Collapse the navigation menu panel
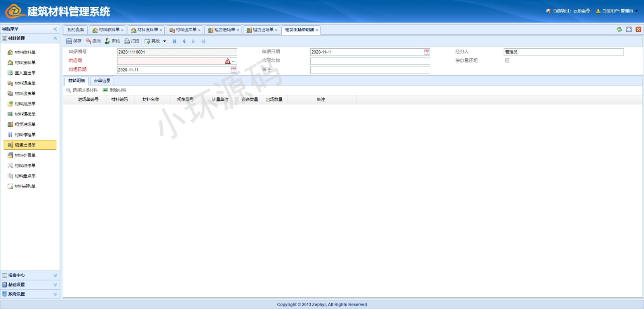Screen dimensions: 644x309 point(55,29)
